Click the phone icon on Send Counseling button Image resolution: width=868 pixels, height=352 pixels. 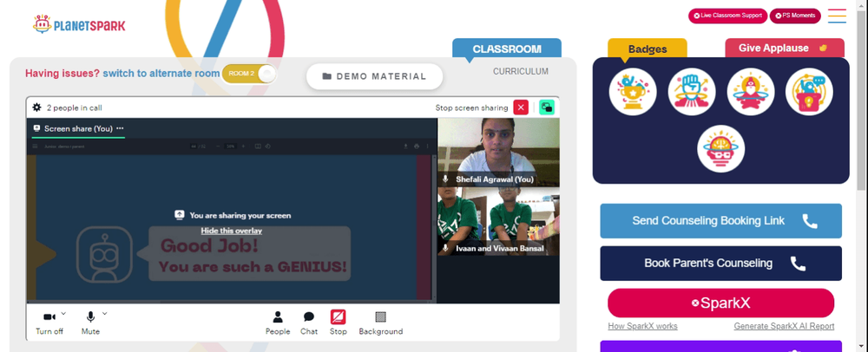coord(810,221)
